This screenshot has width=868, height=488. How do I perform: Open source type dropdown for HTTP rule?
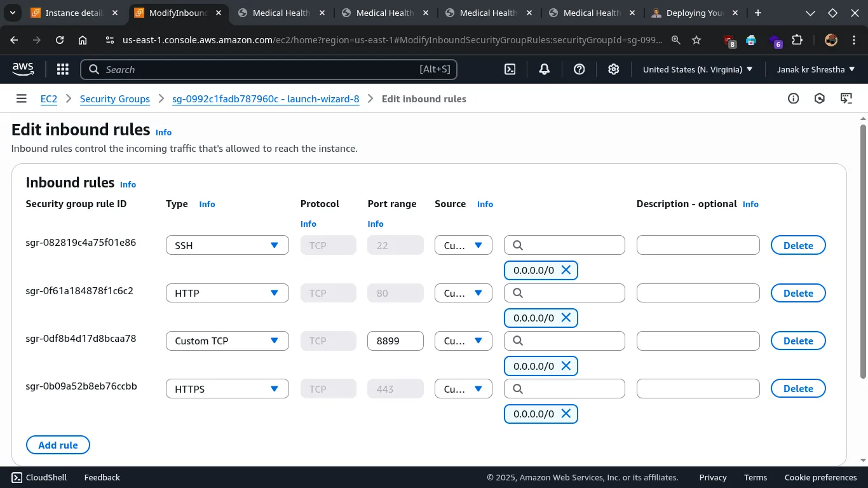click(x=463, y=293)
